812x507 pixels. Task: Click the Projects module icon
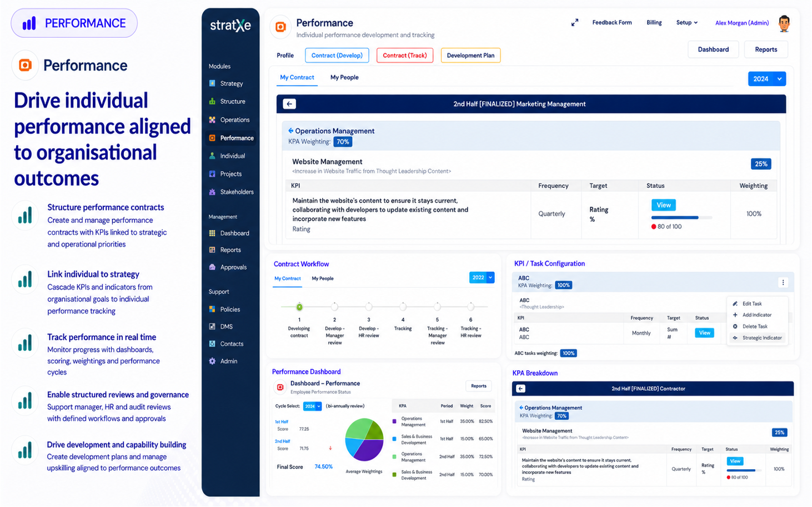(x=212, y=174)
